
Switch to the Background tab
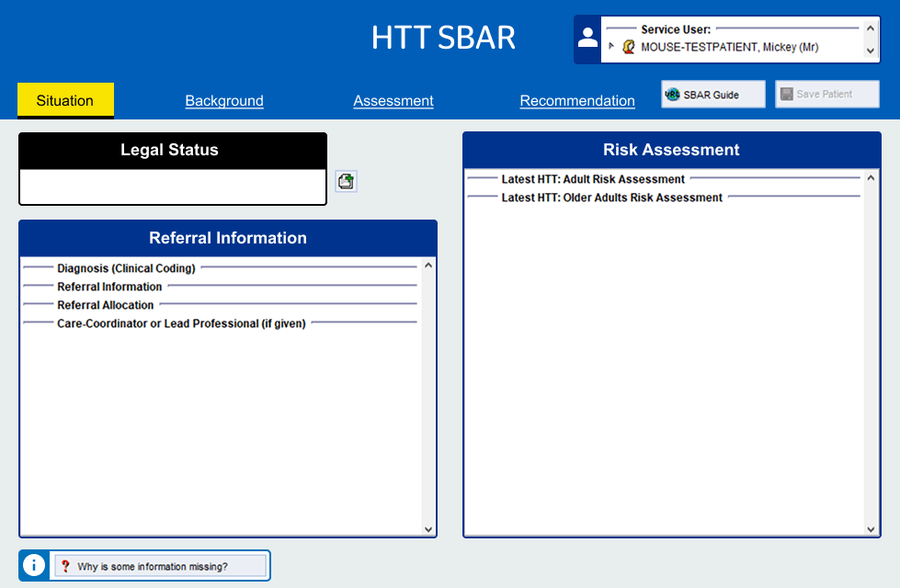(224, 100)
